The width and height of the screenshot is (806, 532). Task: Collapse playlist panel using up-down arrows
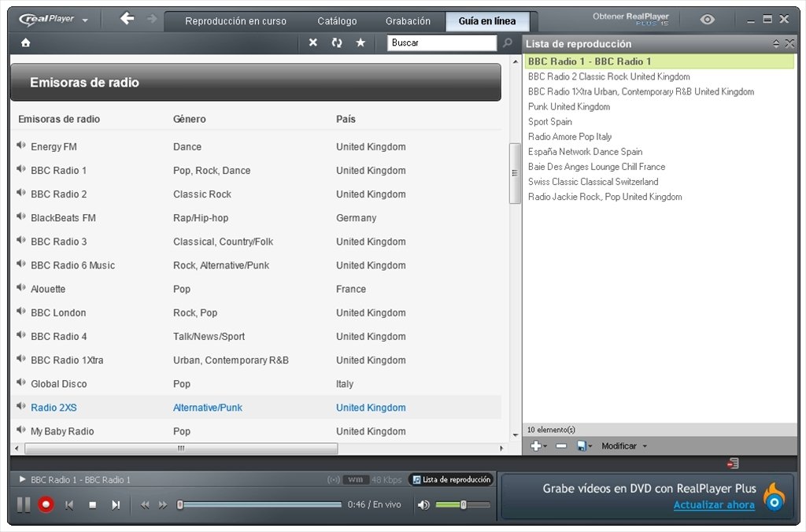pos(776,44)
